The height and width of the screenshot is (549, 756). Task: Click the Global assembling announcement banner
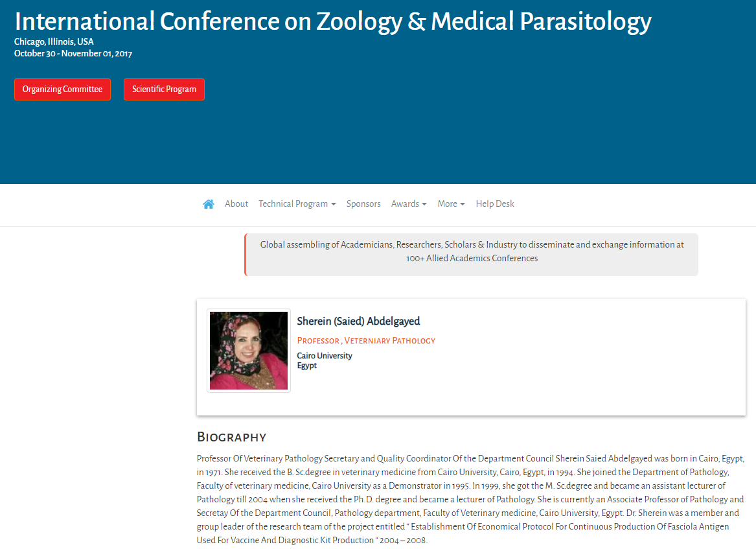472,255
